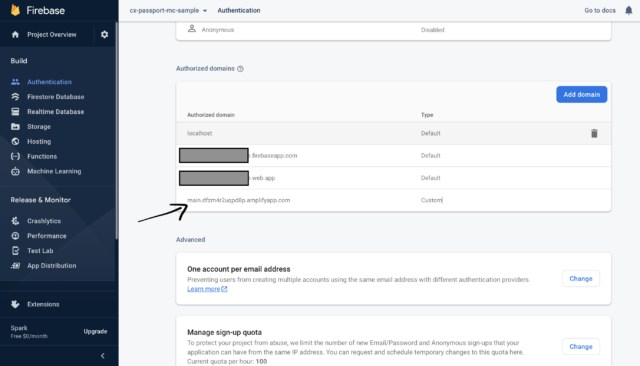Delete the localhost domain via trash icon

pos(594,133)
